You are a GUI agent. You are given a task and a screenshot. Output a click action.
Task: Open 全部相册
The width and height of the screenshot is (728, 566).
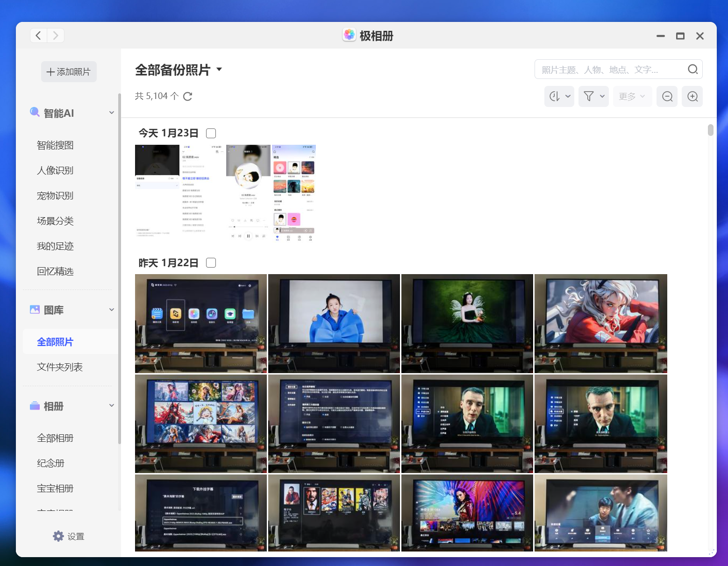tap(55, 438)
